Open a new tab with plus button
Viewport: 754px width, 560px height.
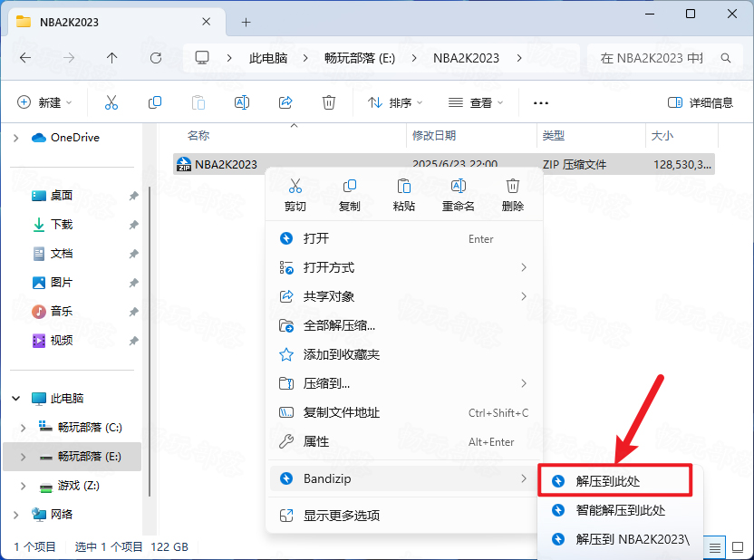[246, 22]
